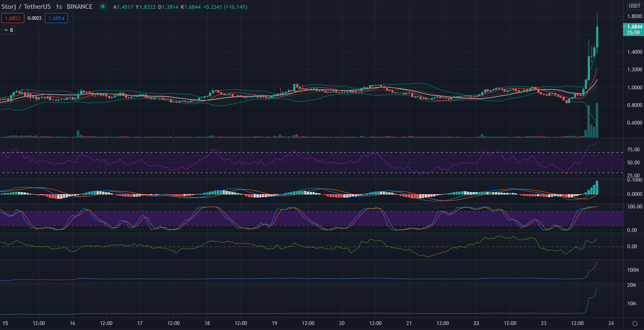
Task: Click date 18 on the time axis
Action: point(207,323)
